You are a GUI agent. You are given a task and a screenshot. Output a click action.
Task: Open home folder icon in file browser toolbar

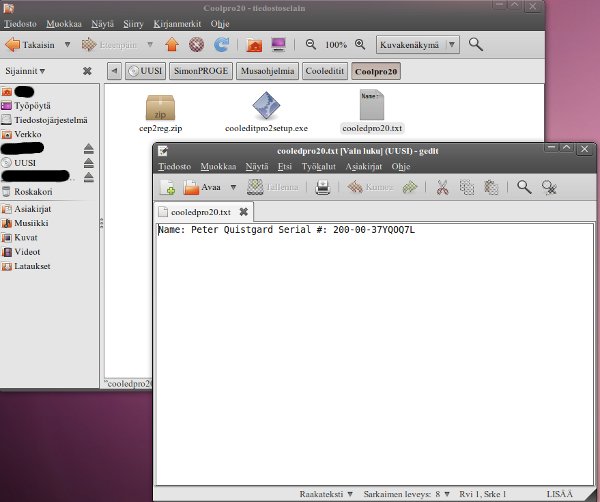(254, 45)
